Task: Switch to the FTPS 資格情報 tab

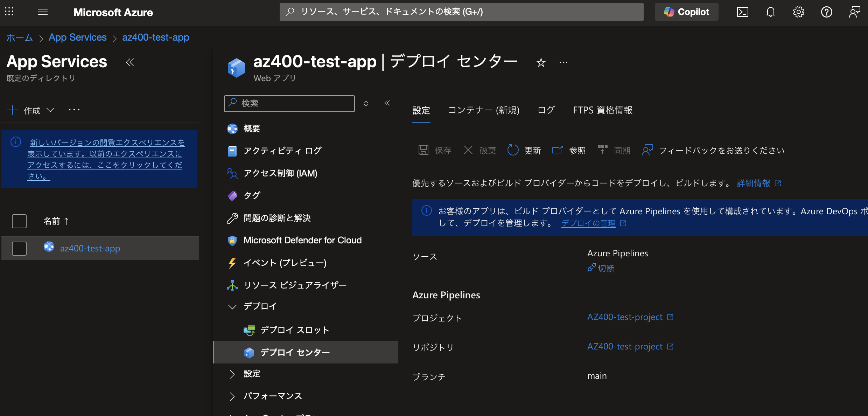Action: click(602, 110)
